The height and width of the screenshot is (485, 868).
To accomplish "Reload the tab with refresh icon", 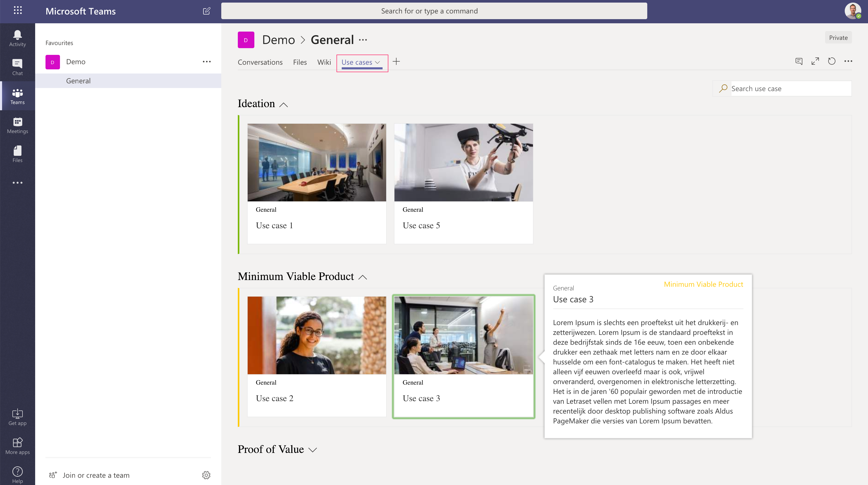I will coord(831,61).
